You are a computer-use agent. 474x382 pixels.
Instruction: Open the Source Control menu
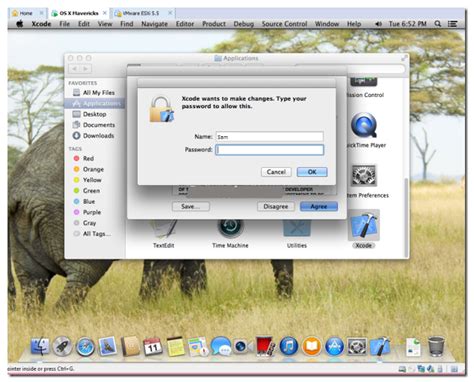[x=284, y=24]
